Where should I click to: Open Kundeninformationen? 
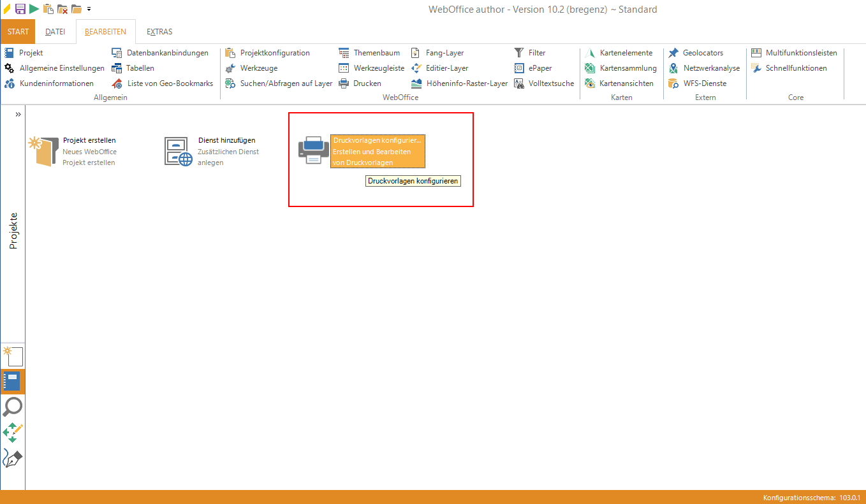tap(48, 83)
